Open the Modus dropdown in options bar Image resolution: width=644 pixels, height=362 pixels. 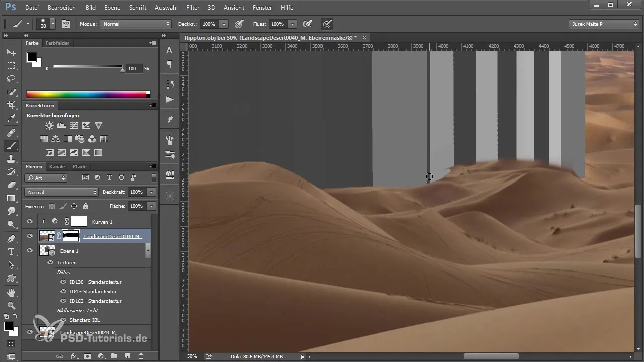coord(135,24)
